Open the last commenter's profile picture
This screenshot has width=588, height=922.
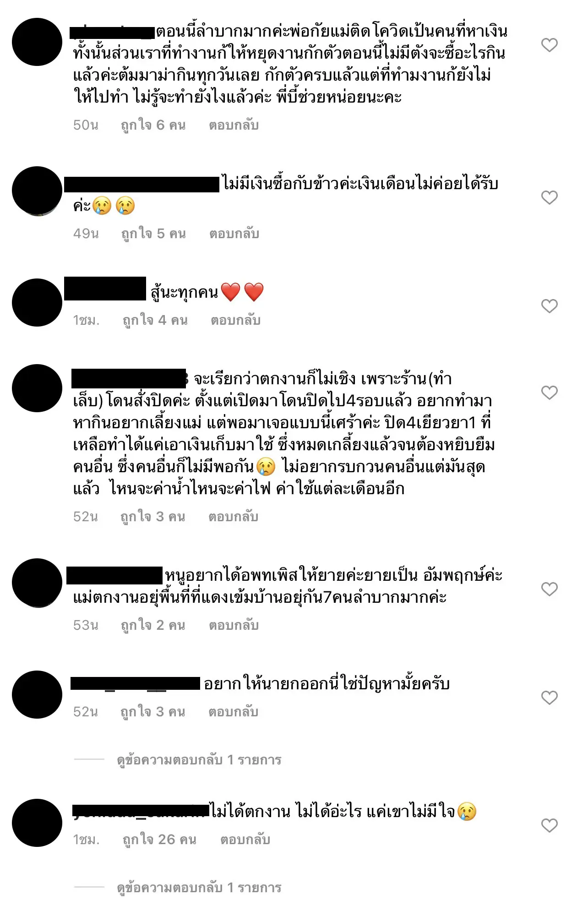point(37,823)
